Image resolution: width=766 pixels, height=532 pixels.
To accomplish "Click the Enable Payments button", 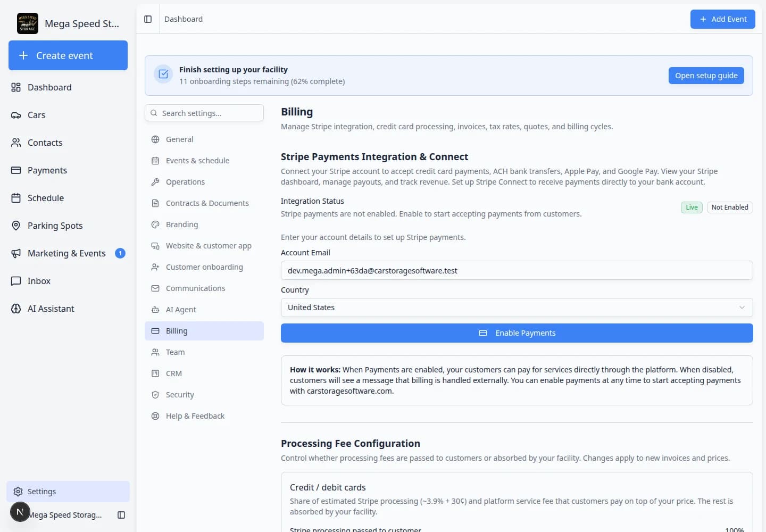I will point(517,333).
